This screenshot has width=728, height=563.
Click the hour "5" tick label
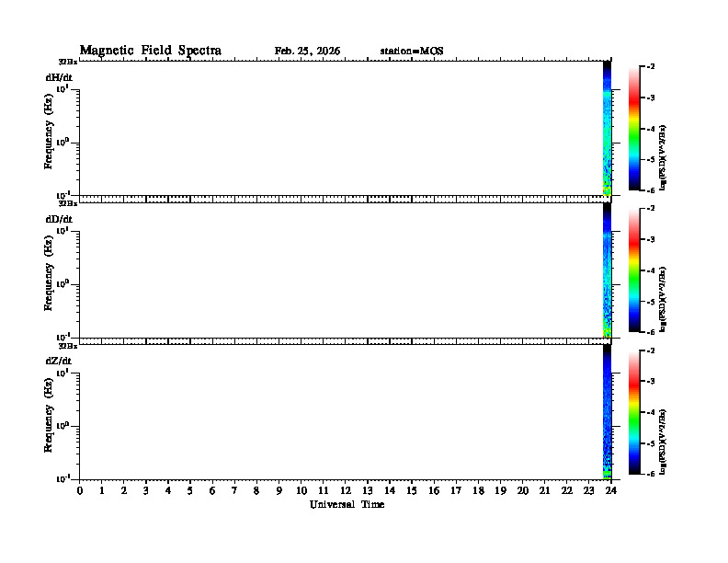point(190,491)
